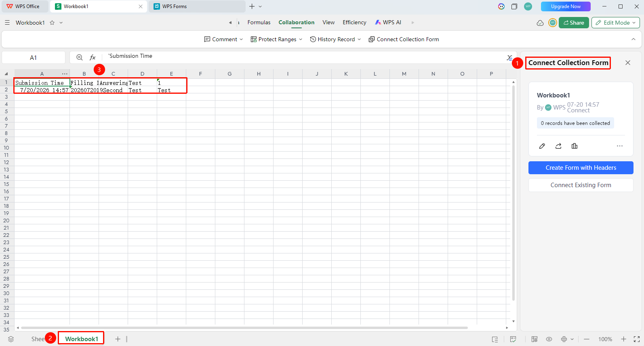Select the Workbook1 sheet tab
The image size is (644, 346).
[x=81, y=339]
